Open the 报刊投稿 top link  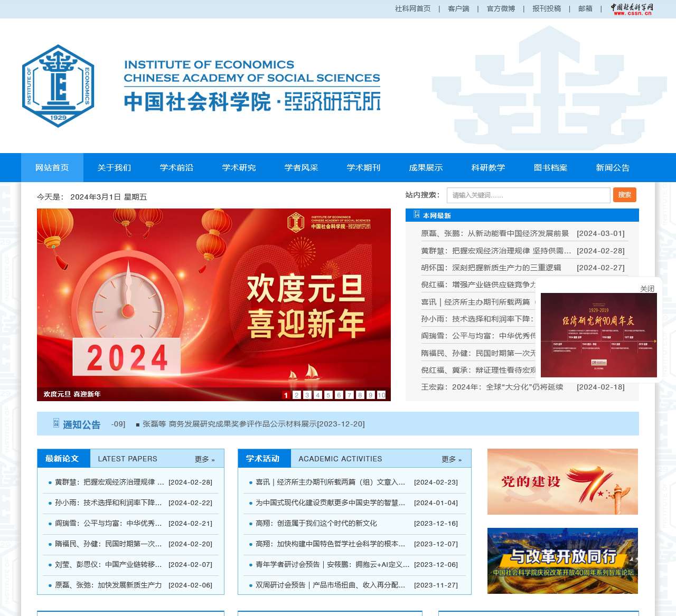point(547,8)
